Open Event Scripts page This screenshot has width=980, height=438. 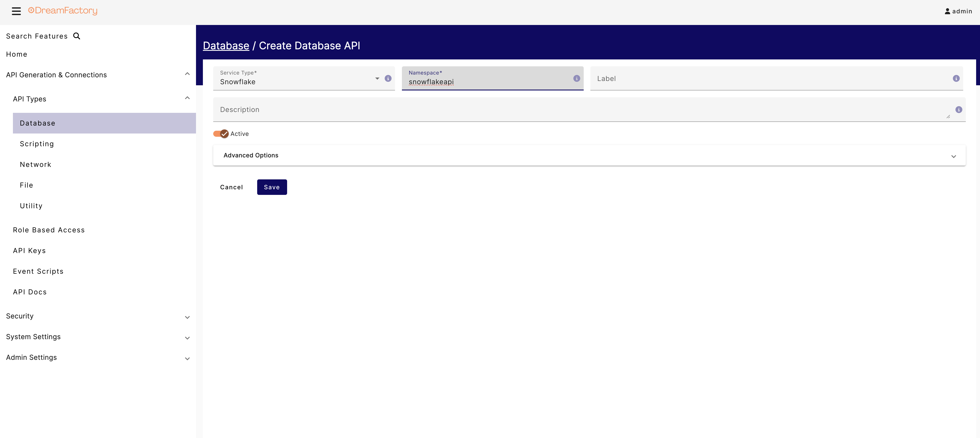38,271
